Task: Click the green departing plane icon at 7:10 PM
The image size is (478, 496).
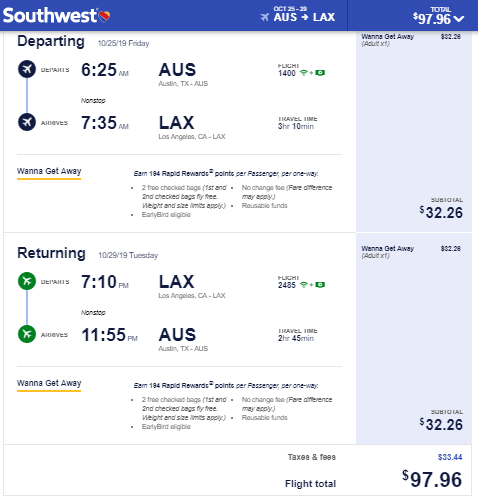Action: (x=27, y=281)
